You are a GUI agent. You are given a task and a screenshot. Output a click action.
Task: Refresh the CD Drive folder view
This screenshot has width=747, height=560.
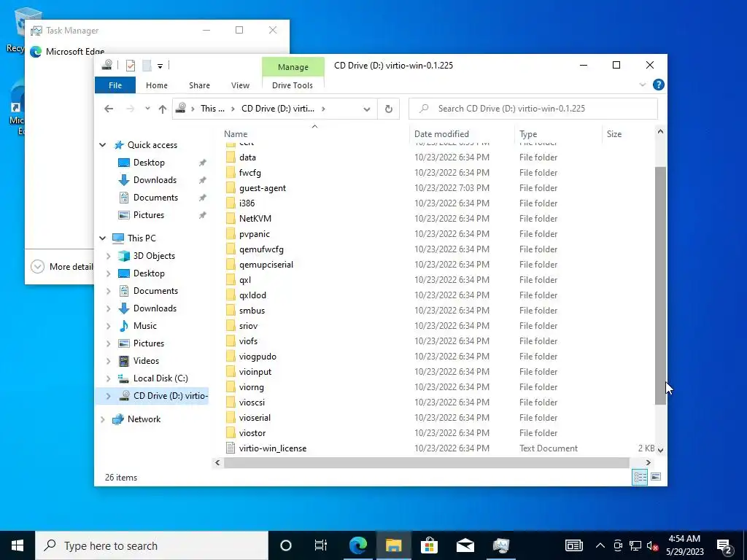pos(389,109)
